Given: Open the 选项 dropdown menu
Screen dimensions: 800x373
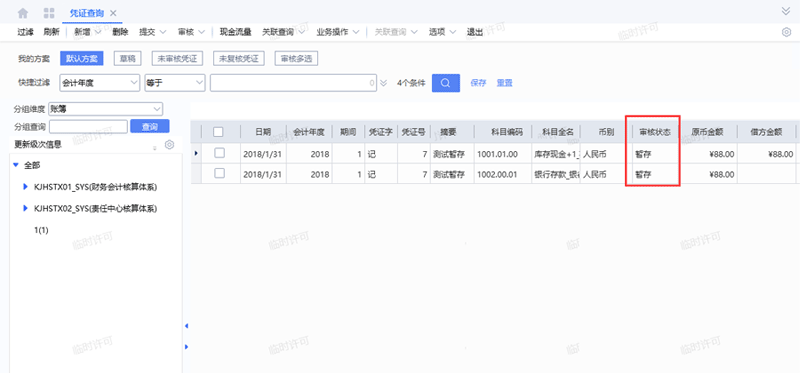Looking at the screenshot, I should click(442, 32).
